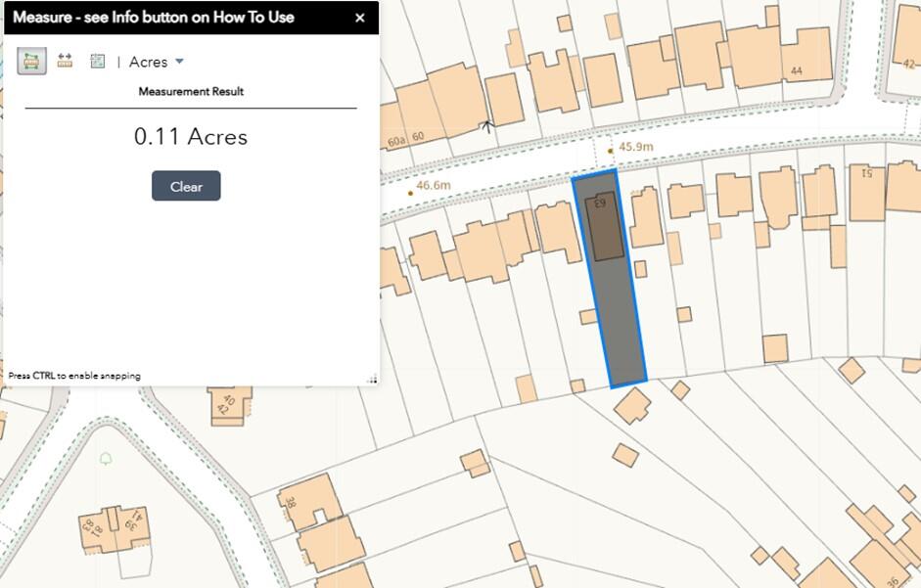Click the 0.11 Acres measurement result
The width and height of the screenshot is (921, 588).
[191, 137]
